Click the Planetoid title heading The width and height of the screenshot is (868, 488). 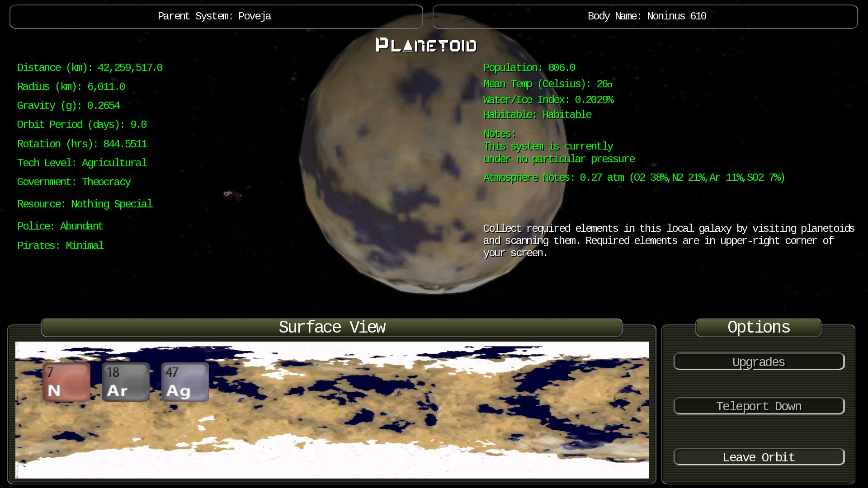coord(426,45)
